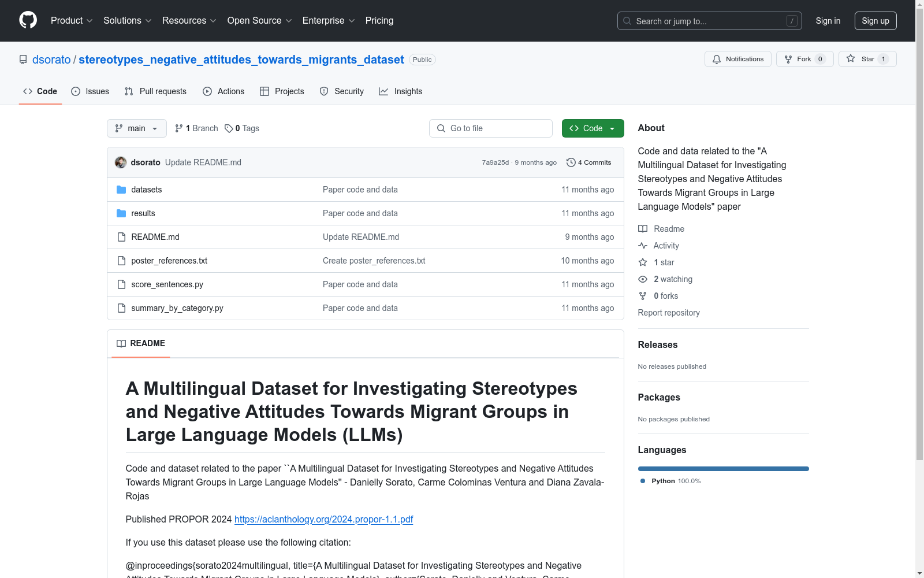This screenshot has width=924, height=578.
Task: Click the Python language color dot
Action: pos(643,481)
